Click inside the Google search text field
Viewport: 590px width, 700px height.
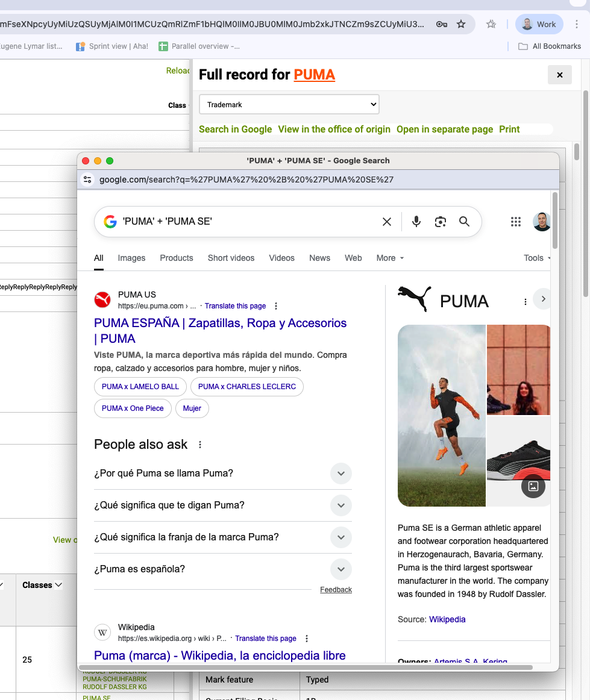tap(247, 222)
